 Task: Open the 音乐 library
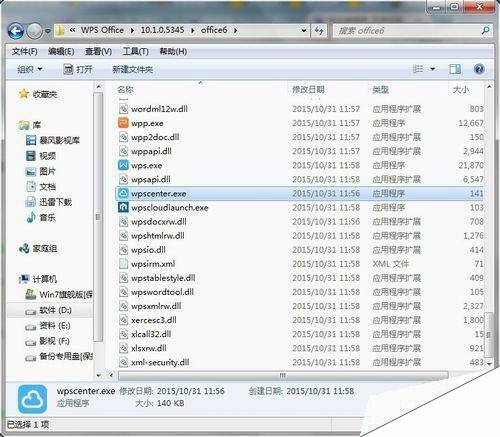click(47, 218)
